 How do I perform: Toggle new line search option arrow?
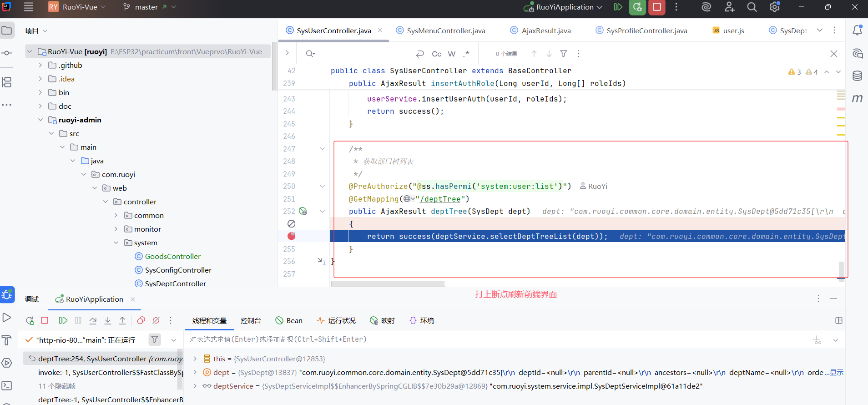tap(420, 54)
